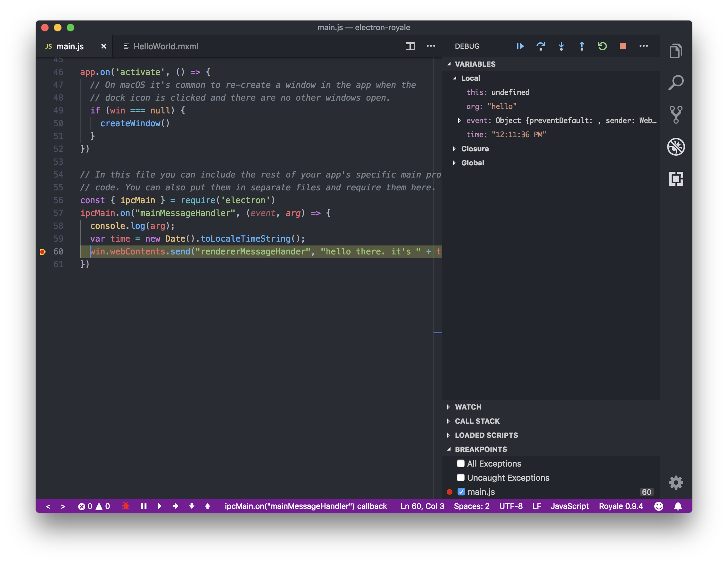Disable the main.js breakpoint checkbox
This screenshot has height=564, width=728.
(461, 492)
